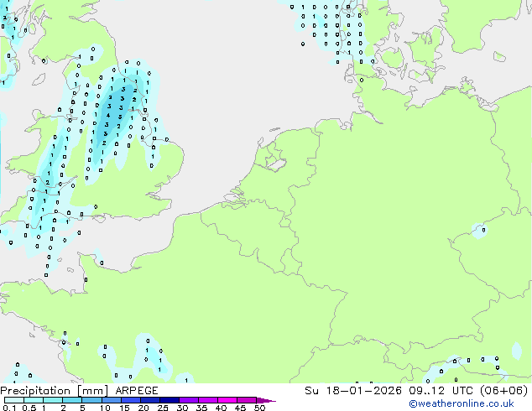Click the '5' precipitation value over northern England

pyautogui.click(x=120, y=117)
